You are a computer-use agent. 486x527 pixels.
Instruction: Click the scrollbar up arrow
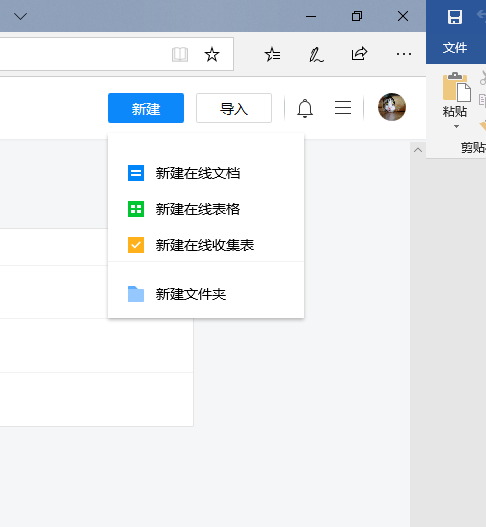tap(418, 150)
